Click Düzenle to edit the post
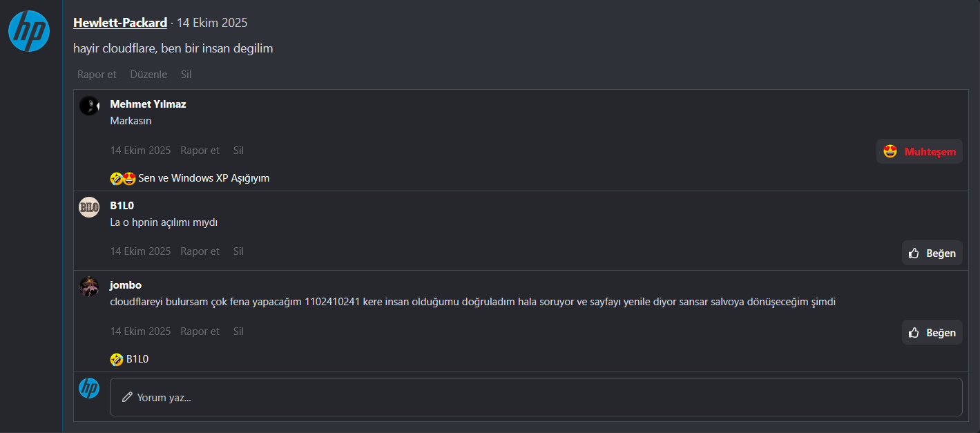 pyautogui.click(x=148, y=74)
